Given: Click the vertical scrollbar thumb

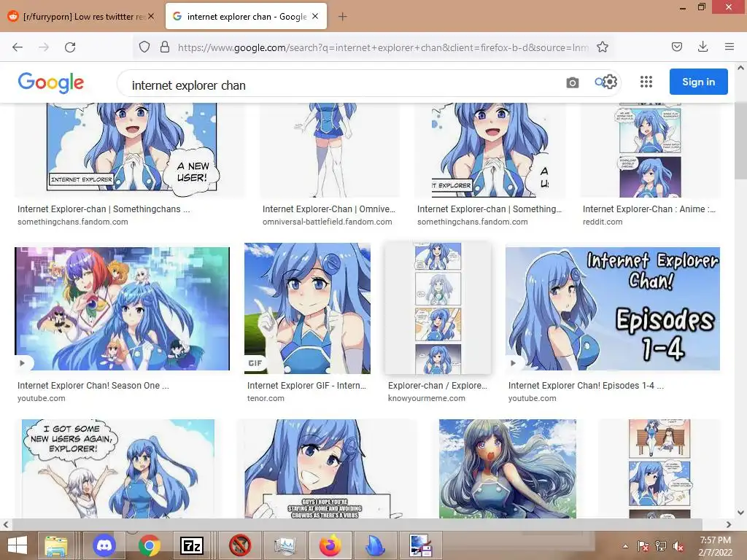Looking at the screenshot, I should click(740, 141).
